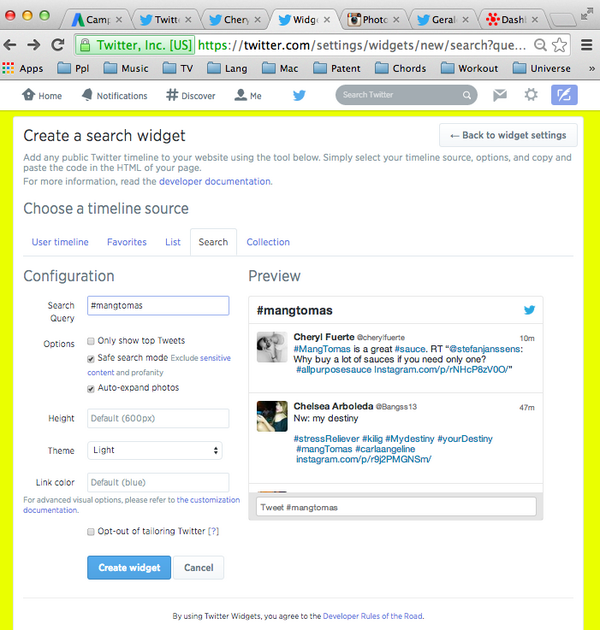
Task: Click the browser address bar URL
Action: (362, 45)
